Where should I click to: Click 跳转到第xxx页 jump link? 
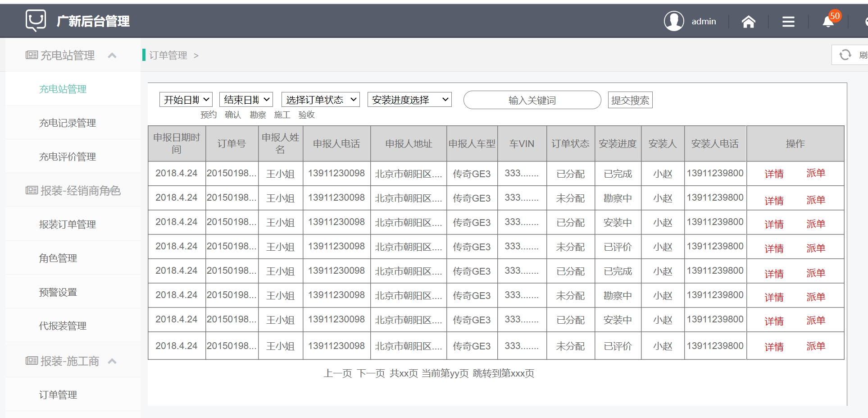(x=504, y=373)
